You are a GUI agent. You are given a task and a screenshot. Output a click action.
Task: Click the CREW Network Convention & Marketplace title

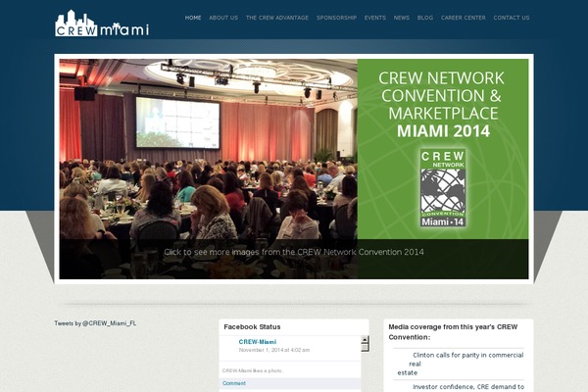pyautogui.click(x=443, y=105)
